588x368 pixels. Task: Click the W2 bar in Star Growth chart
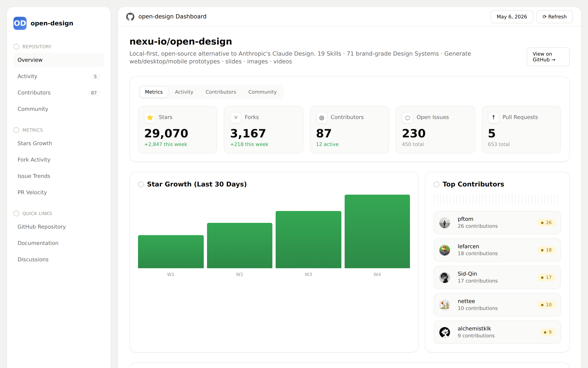pyautogui.click(x=239, y=245)
